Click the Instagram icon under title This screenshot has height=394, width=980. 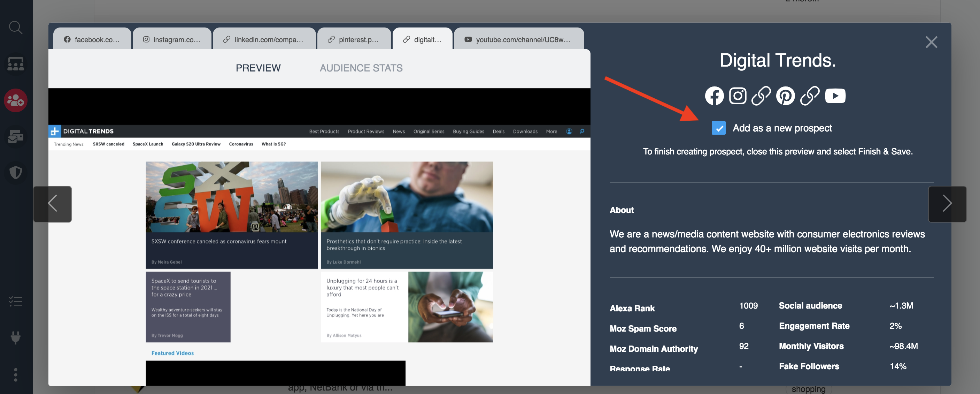coord(738,96)
